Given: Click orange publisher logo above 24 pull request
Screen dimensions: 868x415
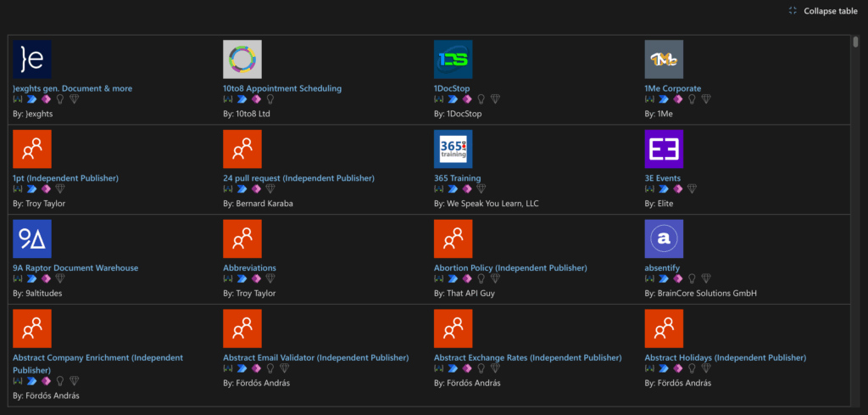Looking at the screenshot, I should [242, 149].
